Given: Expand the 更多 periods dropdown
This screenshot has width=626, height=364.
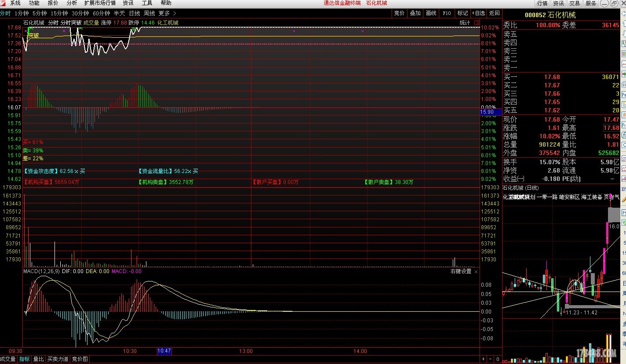Looking at the screenshot, I should click(167, 13).
